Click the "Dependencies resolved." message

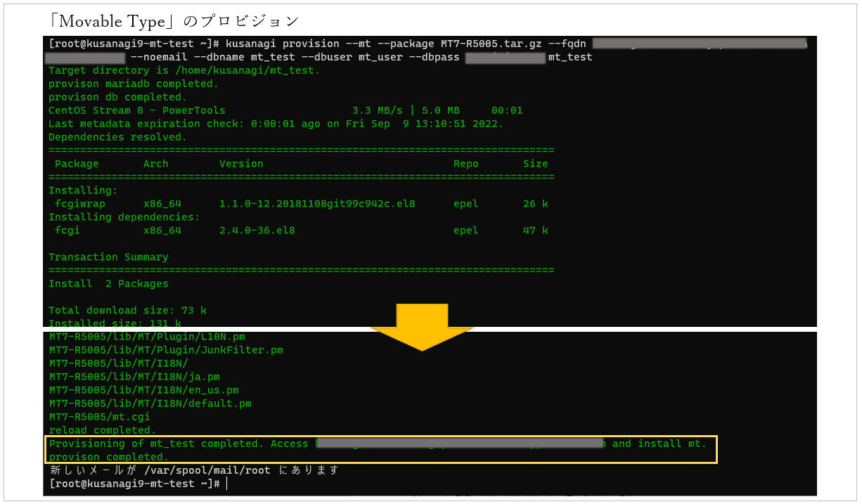117,137
